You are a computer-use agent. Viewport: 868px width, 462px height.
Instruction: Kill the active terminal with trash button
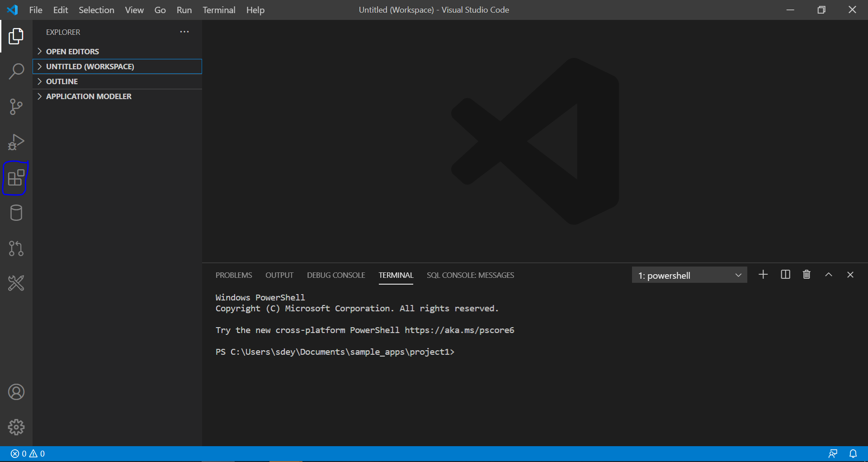click(x=807, y=275)
